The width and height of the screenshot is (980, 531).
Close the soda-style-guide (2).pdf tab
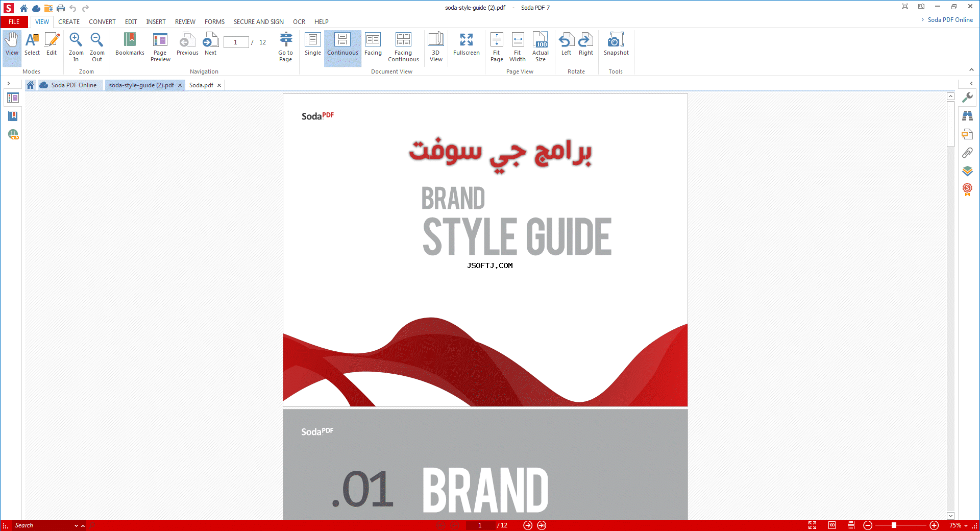[x=180, y=85]
